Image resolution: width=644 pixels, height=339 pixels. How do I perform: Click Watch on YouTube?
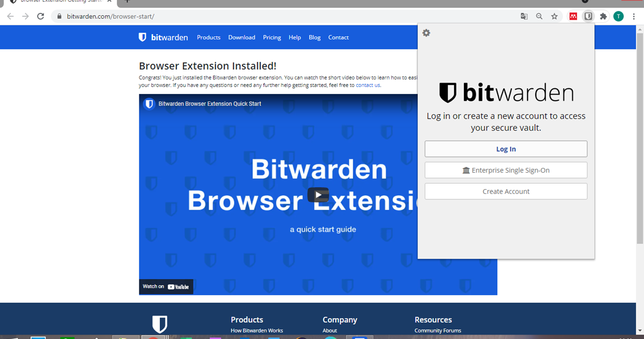point(166,286)
